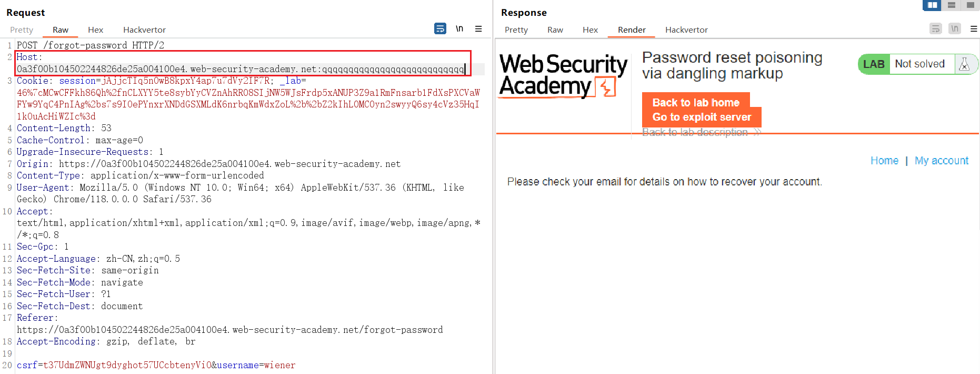Click into the Host header value line
The width and height of the screenshot is (980, 374).
point(241,69)
